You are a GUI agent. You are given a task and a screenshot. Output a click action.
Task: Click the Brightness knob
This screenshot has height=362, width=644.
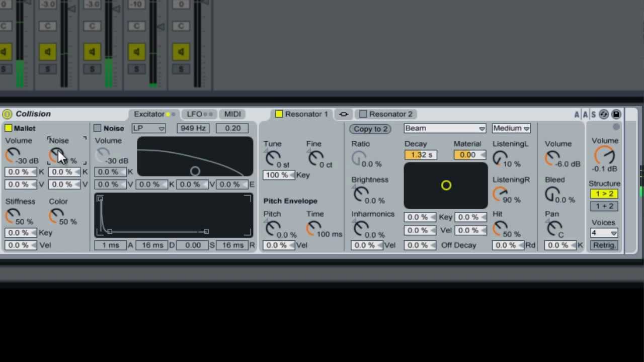pyautogui.click(x=360, y=195)
